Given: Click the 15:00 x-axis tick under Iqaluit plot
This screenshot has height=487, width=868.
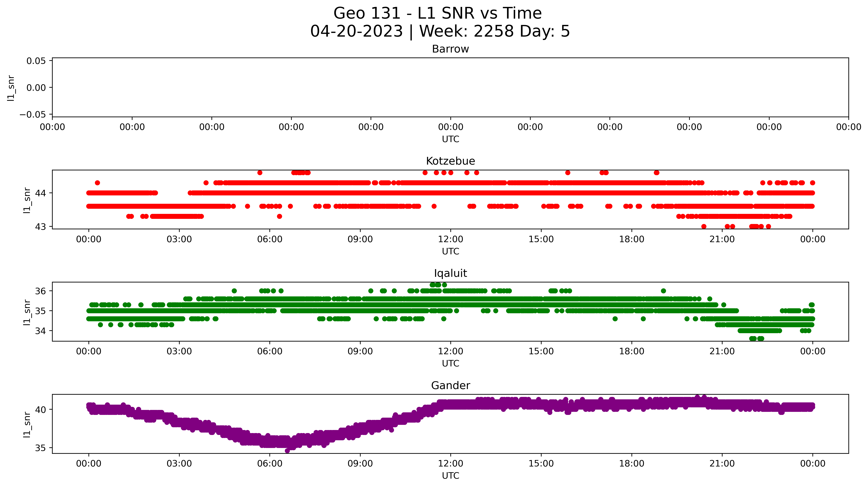Looking at the screenshot, I should point(541,351).
